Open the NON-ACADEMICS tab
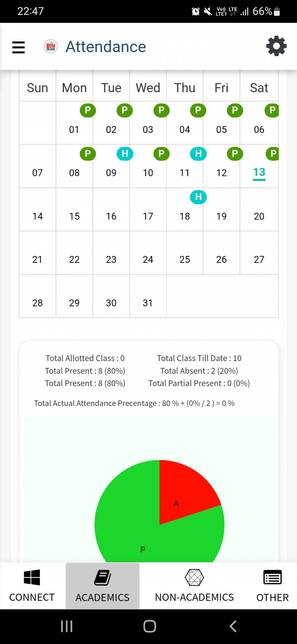Screen dimensions: 297x644 point(194,586)
